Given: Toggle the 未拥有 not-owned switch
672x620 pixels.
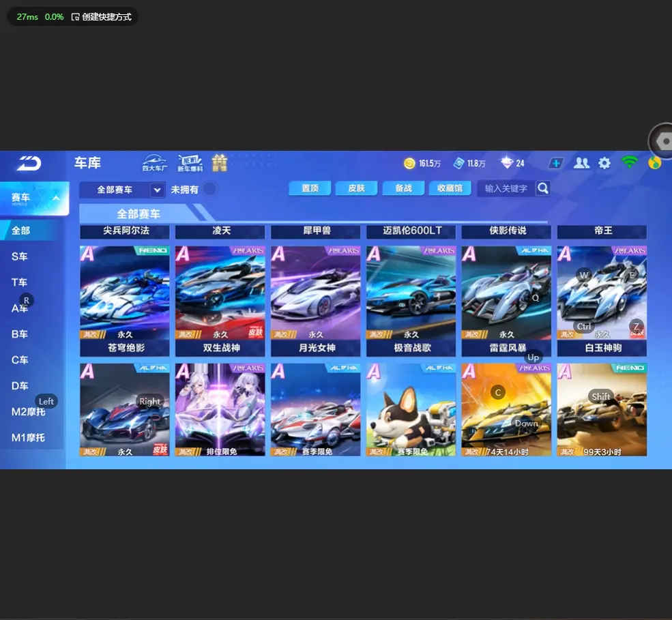Looking at the screenshot, I should [x=209, y=189].
